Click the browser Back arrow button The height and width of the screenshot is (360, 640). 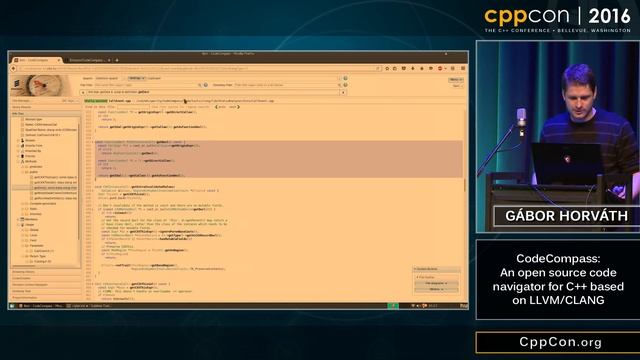[x=13, y=69]
